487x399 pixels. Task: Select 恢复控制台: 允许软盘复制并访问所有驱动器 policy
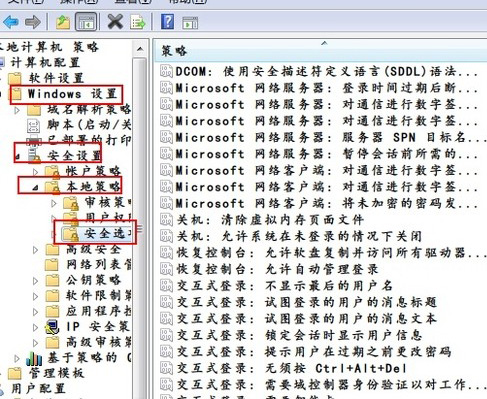click(x=331, y=253)
